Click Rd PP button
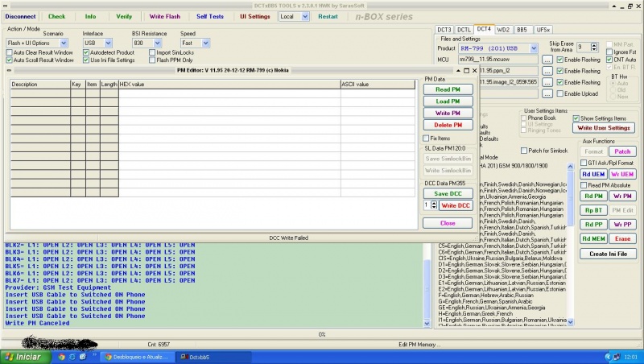This screenshot has width=644, height=364. pos(593,225)
